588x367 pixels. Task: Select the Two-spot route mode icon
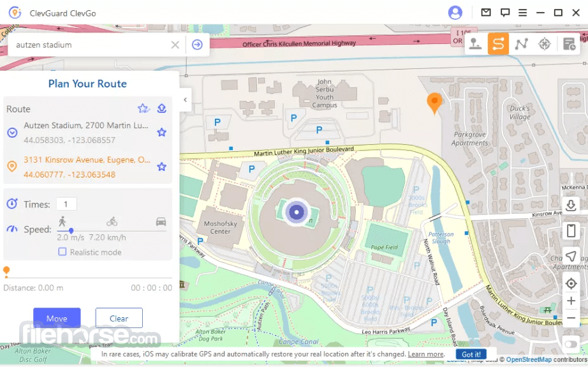(x=498, y=44)
